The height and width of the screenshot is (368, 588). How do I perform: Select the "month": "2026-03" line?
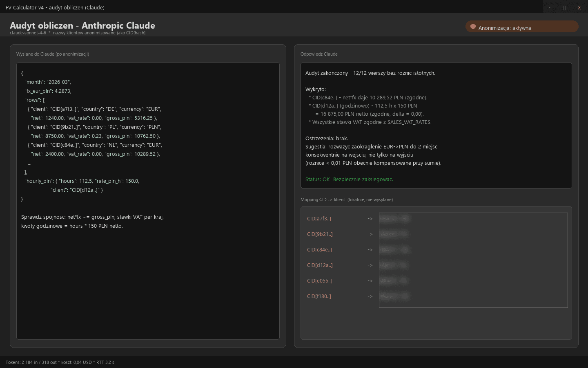tap(47, 82)
